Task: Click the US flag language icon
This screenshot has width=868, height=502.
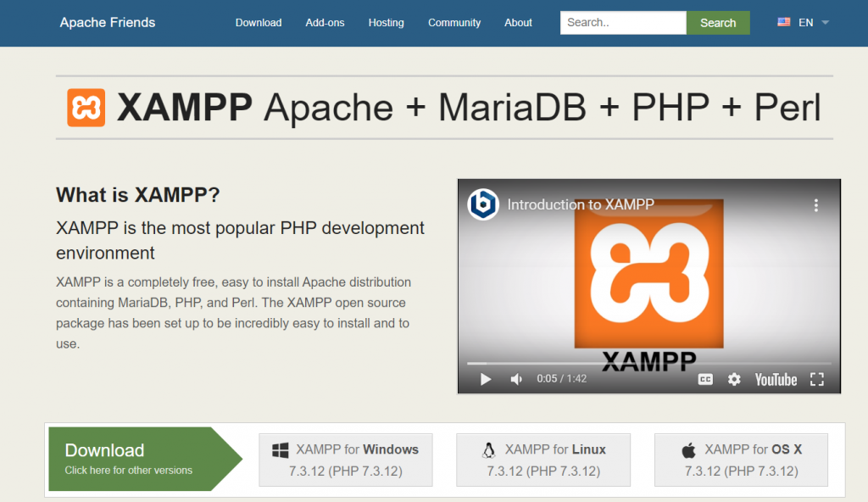Action: click(784, 23)
